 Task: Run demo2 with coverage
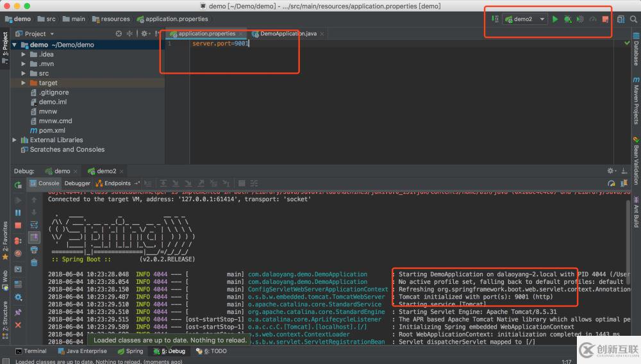[580, 19]
